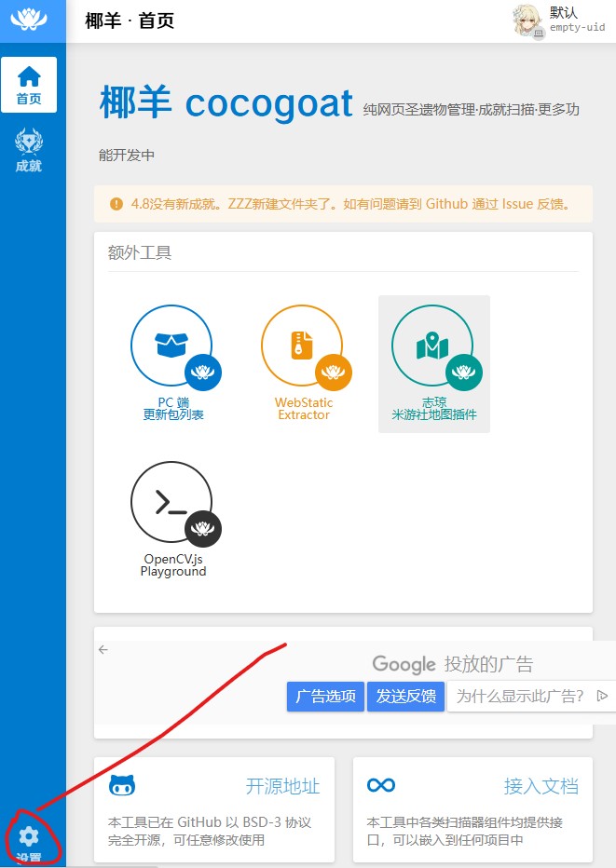Click the orange warning notice icon
The image size is (616, 868).
(116, 204)
